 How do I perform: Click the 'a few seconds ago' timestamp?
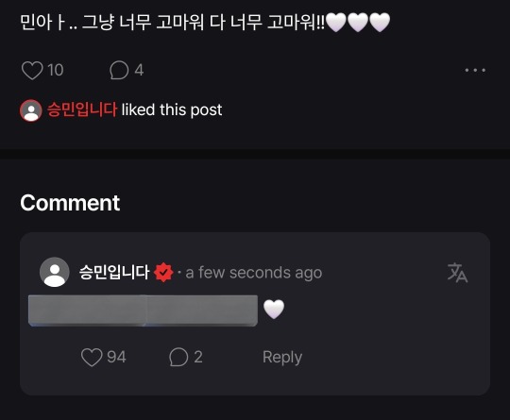(x=254, y=273)
